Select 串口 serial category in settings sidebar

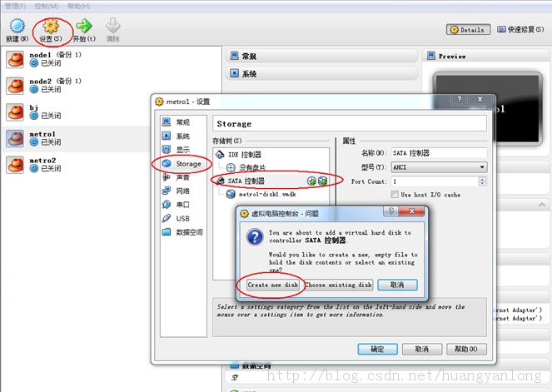[183, 205]
